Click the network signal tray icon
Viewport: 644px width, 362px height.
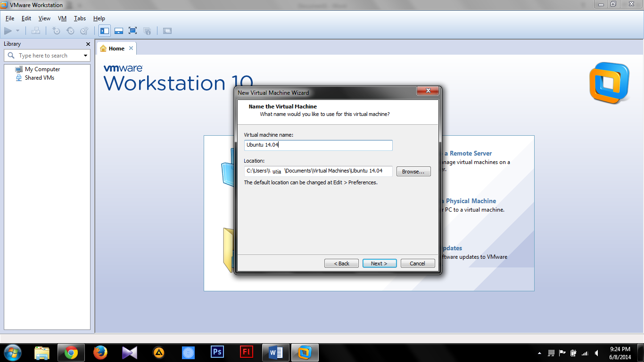585,353
